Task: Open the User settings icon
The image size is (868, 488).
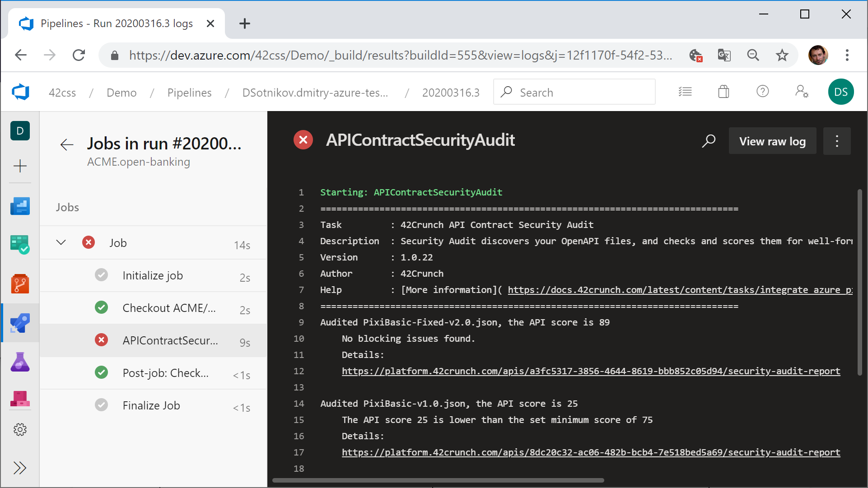Action: pos(802,92)
